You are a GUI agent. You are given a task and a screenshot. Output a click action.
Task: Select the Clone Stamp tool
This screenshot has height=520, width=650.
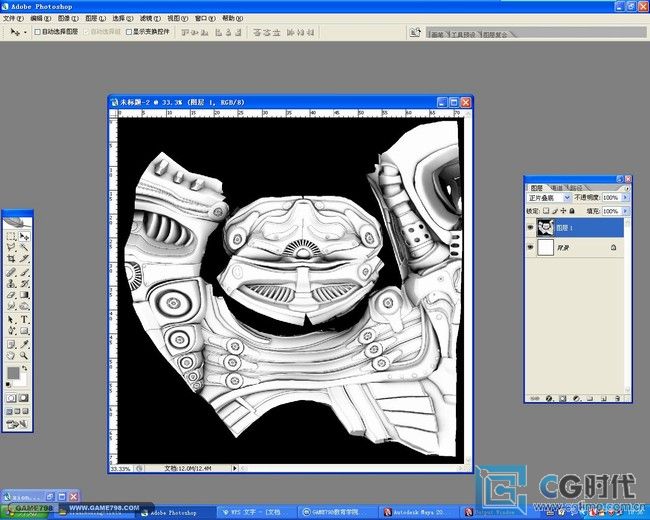(11, 283)
